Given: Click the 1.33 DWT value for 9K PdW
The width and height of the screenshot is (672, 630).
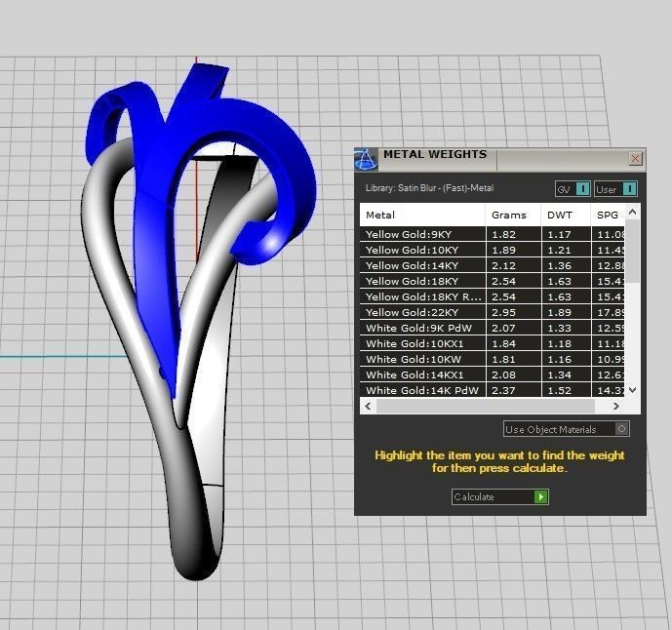Looking at the screenshot, I should point(559,328).
